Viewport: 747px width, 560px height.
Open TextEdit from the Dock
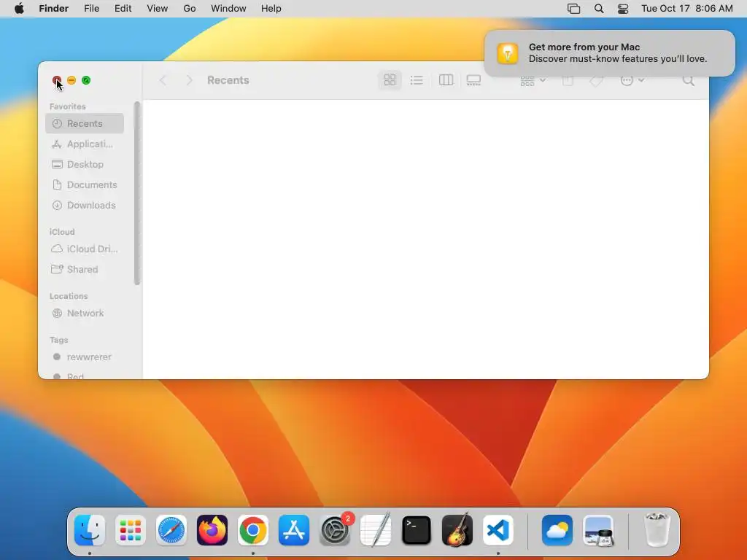coord(376,530)
